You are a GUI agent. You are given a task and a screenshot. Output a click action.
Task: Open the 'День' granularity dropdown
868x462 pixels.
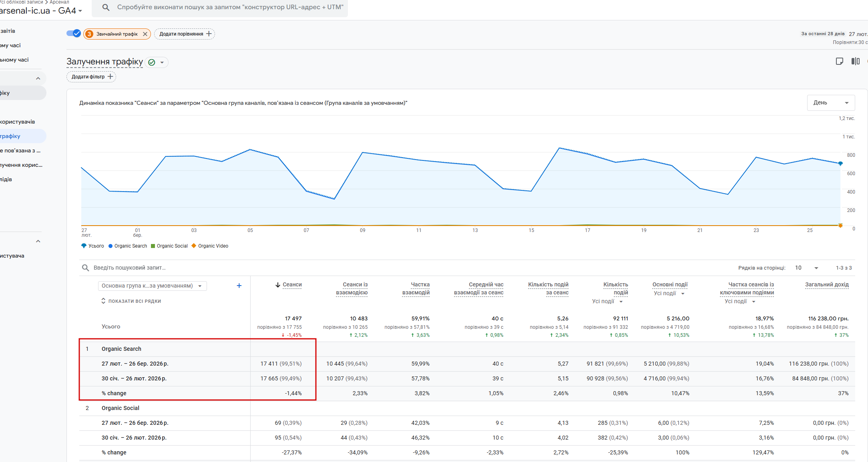coord(830,103)
